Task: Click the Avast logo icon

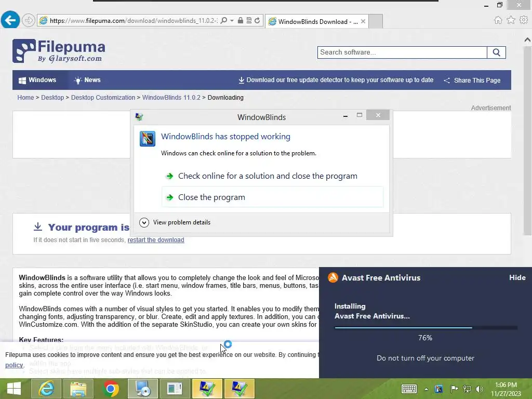Action: click(x=333, y=277)
